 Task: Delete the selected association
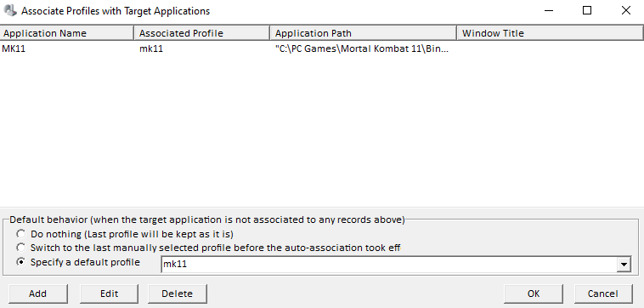pos(177,294)
